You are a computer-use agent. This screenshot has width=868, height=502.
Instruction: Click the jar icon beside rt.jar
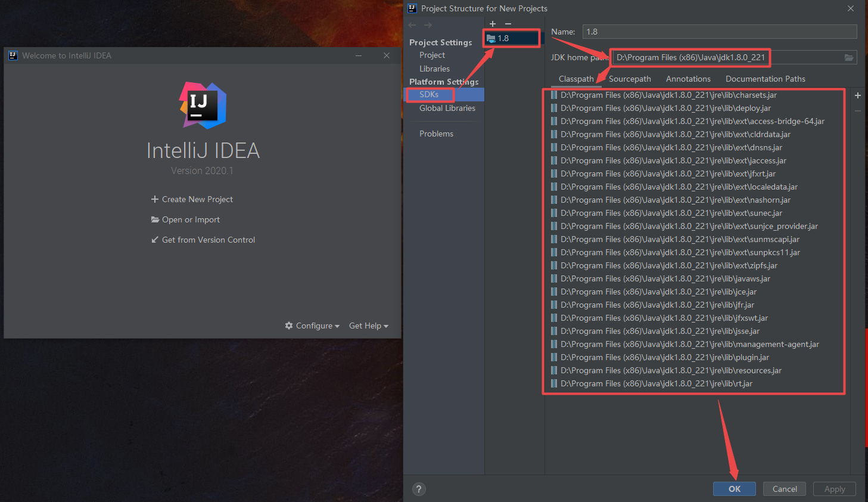(554, 383)
